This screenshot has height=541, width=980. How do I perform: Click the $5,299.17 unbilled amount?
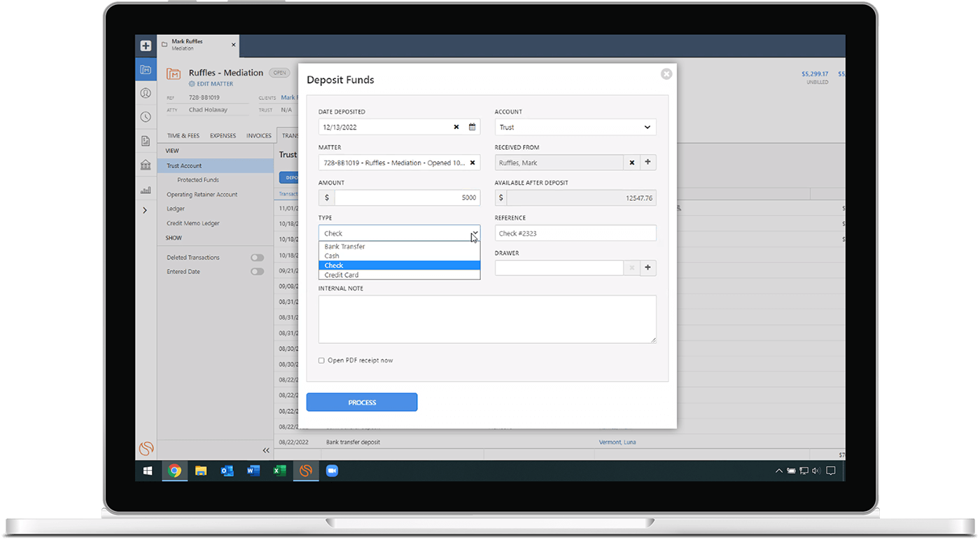pos(815,73)
